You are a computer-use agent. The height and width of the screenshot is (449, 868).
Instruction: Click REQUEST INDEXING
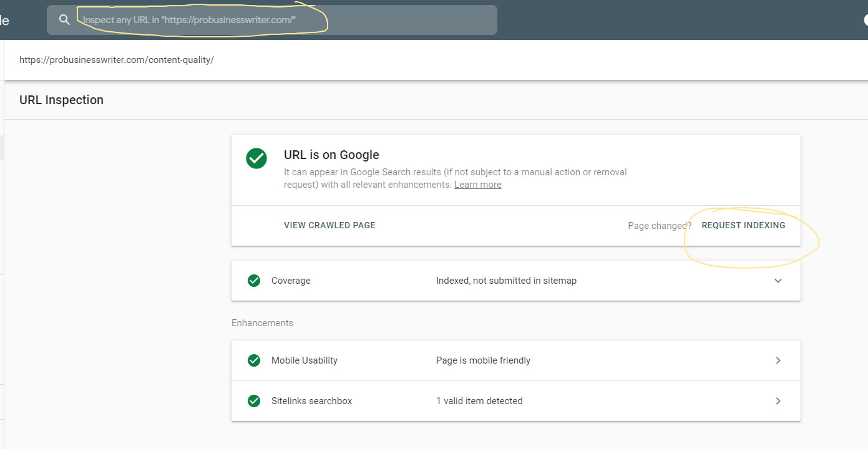coord(743,225)
